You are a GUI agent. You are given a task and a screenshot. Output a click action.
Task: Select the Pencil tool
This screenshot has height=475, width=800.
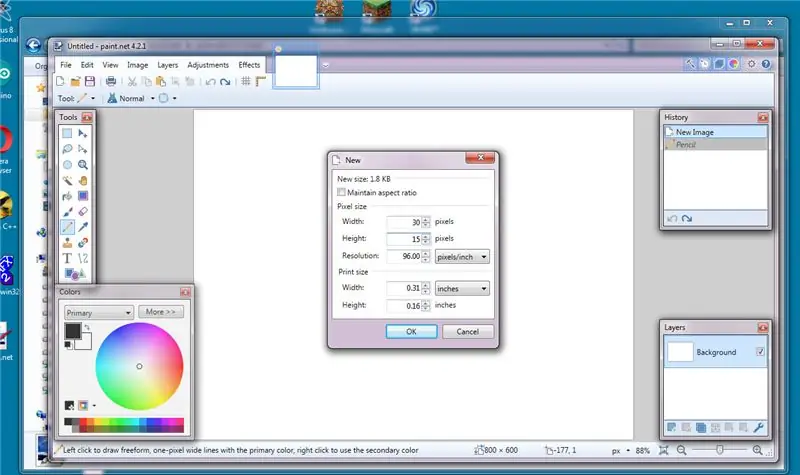pos(67,227)
